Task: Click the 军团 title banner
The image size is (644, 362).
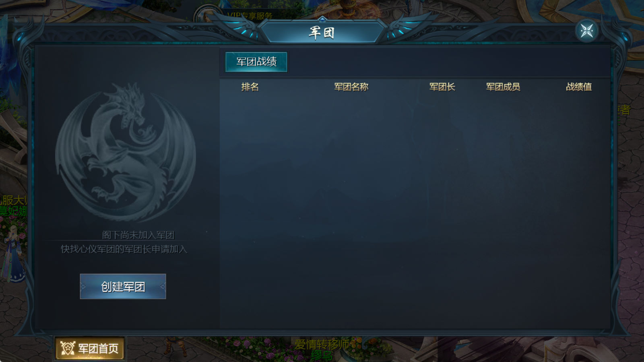Action: coord(322,32)
